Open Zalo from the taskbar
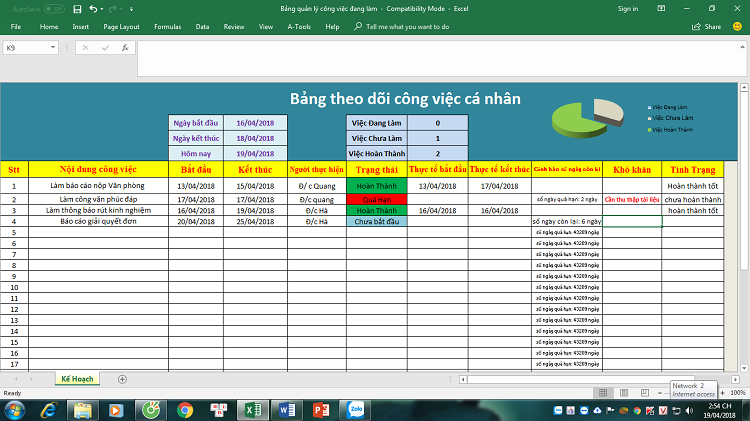Image resolution: width=750 pixels, height=421 pixels. pos(355,410)
